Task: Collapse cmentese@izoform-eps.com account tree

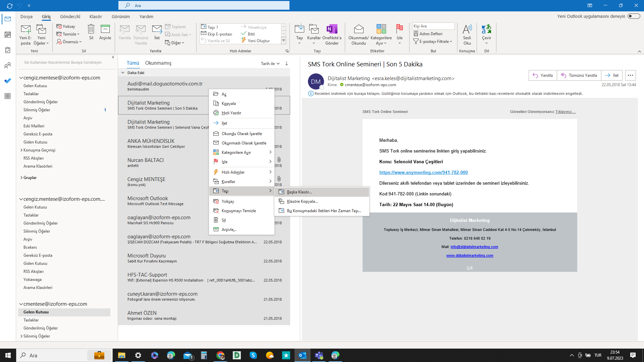Action: 21,304
